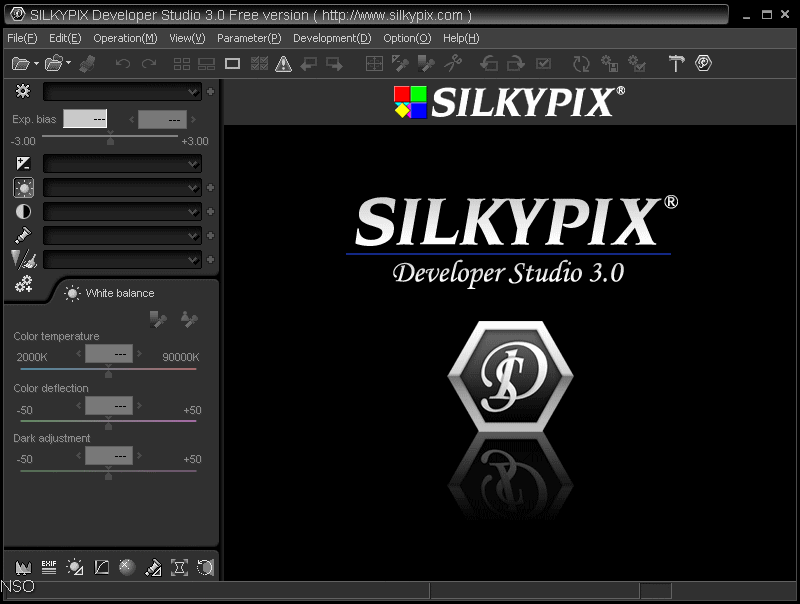Screen dimensions: 800x604
Task: Open the Operation menu
Action: click(126, 38)
